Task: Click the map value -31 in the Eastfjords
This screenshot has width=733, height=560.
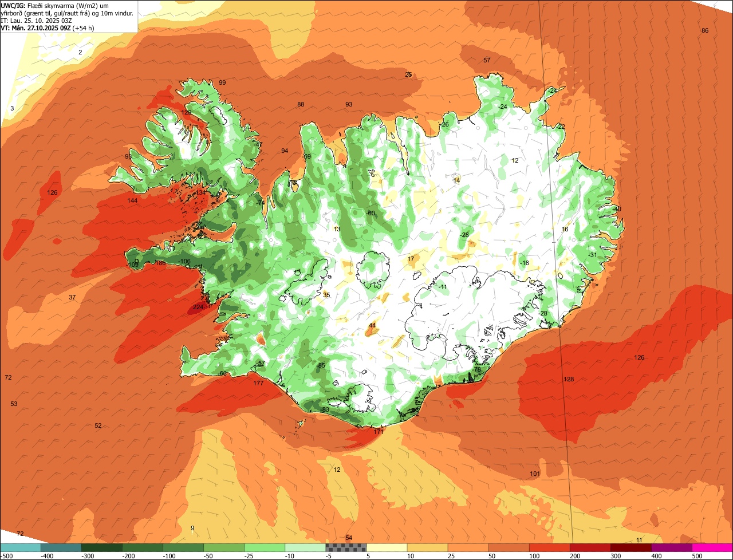Action: tap(593, 255)
